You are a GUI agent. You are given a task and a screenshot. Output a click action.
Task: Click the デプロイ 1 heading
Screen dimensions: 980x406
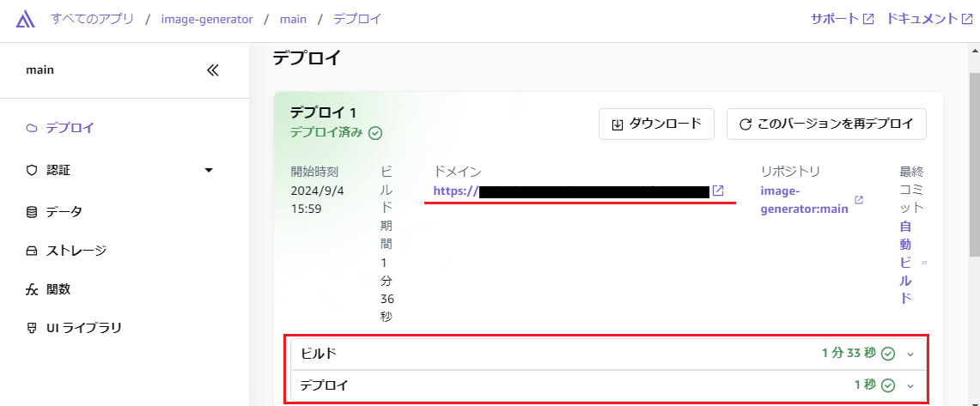323,113
